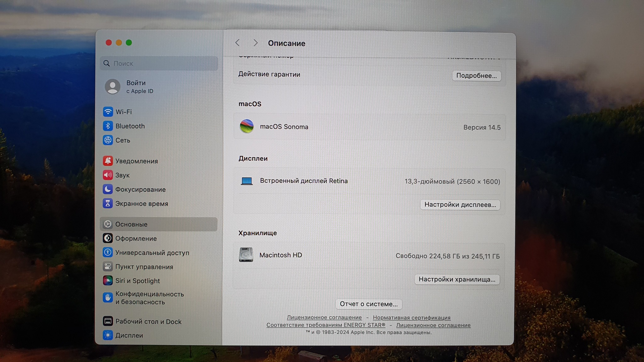644x362 pixels.
Task: Open Siri и Spotlight icon
Action: click(x=108, y=281)
